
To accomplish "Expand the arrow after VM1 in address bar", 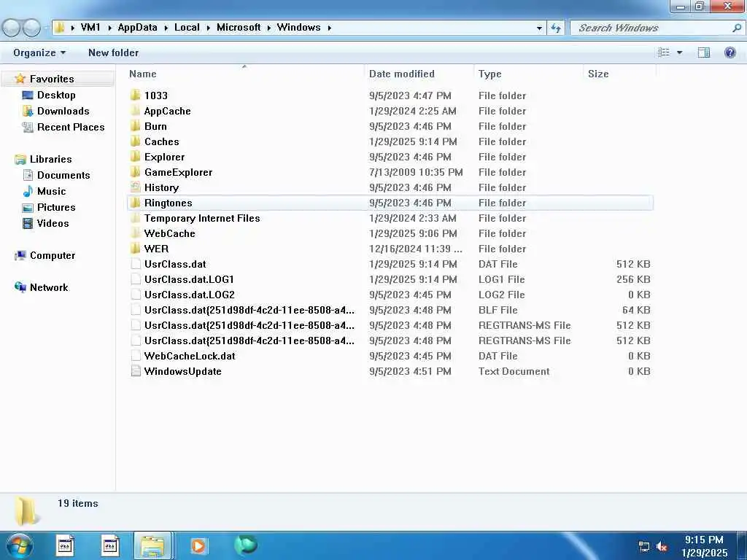I will coord(109,28).
